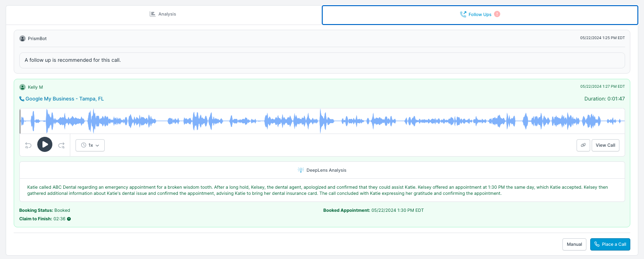Click the Claim to Finish help icon
This screenshot has height=259, width=644.
pyautogui.click(x=69, y=219)
